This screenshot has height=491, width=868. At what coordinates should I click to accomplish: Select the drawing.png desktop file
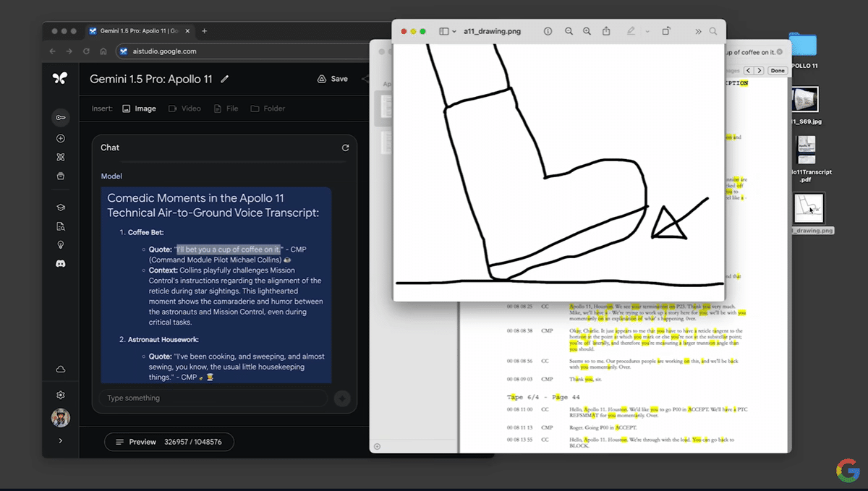[809, 213]
